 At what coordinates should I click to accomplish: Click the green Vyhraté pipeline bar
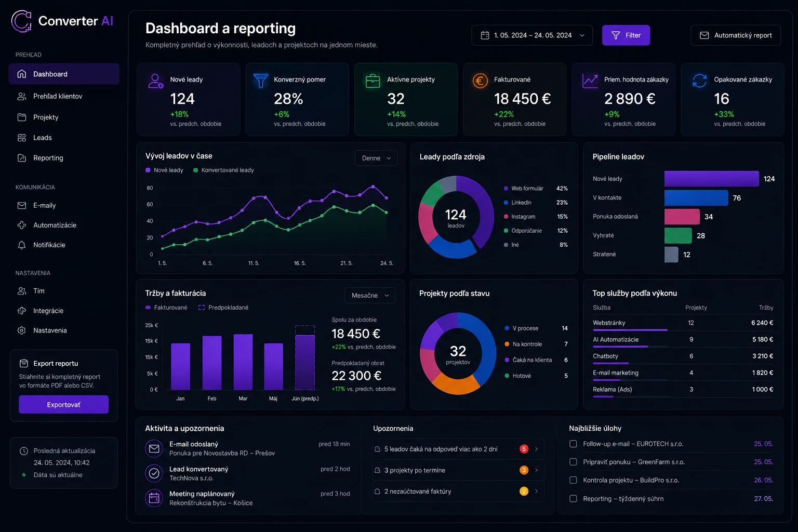point(678,236)
